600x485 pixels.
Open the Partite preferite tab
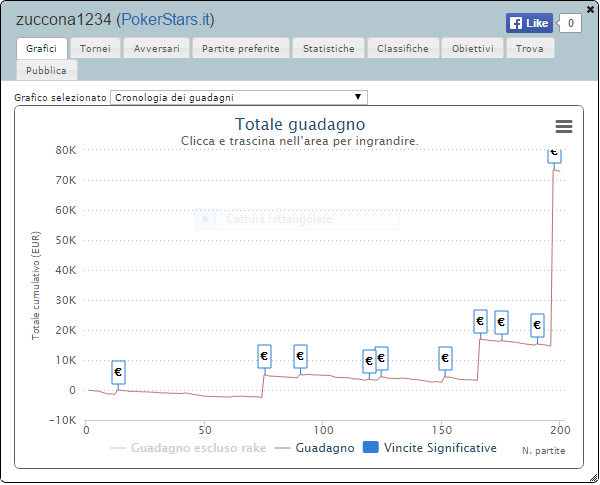[x=241, y=49]
